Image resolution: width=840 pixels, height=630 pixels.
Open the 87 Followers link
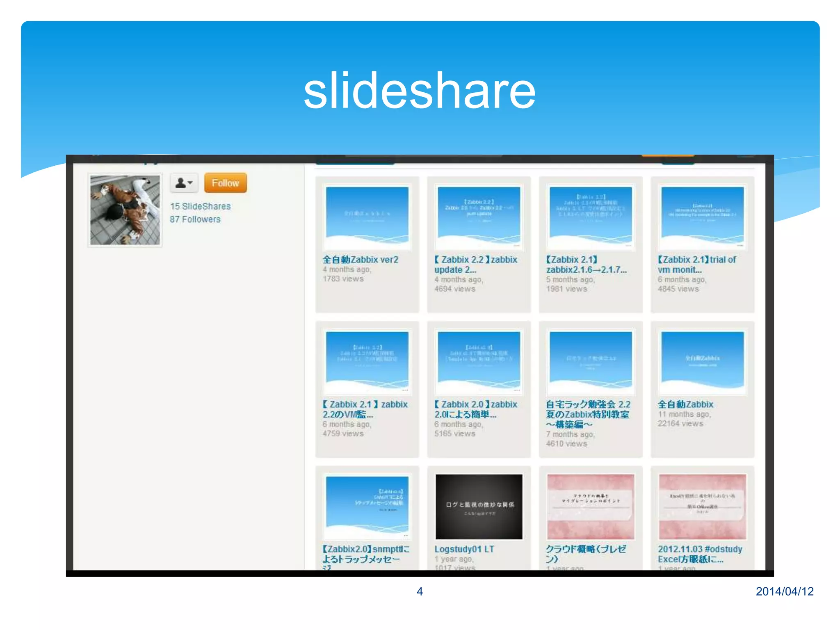tap(195, 219)
